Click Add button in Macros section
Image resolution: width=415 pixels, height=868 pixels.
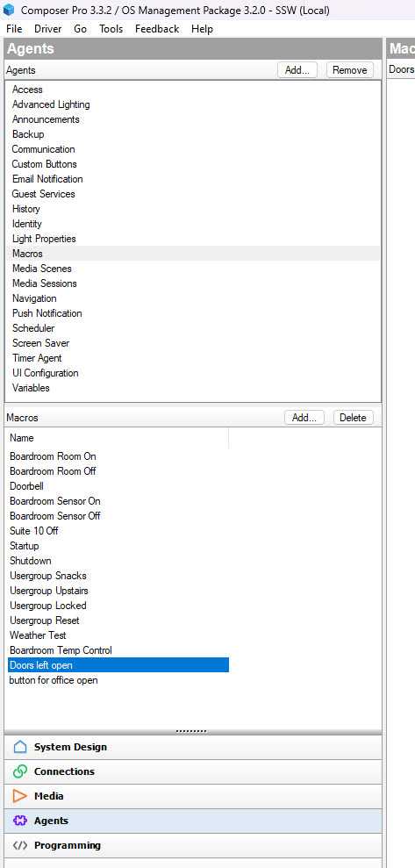point(304,418)
